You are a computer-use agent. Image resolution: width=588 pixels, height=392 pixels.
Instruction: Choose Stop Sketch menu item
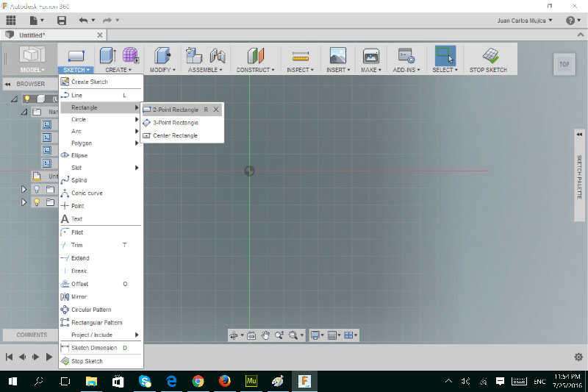click(x=101, y=361)
